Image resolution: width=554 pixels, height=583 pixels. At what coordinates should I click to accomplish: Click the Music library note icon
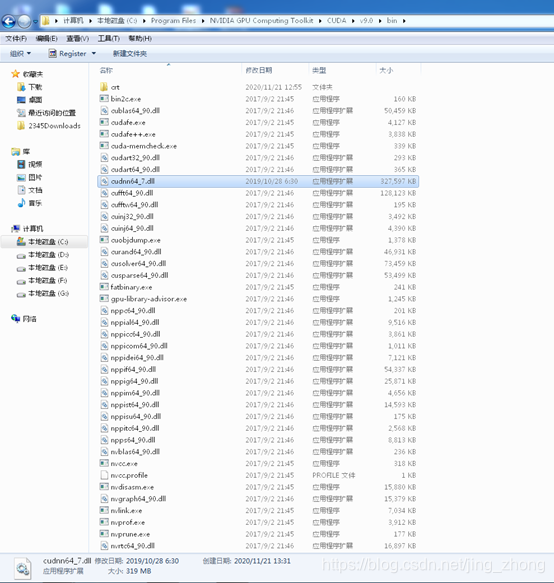[x=21, y=203]
